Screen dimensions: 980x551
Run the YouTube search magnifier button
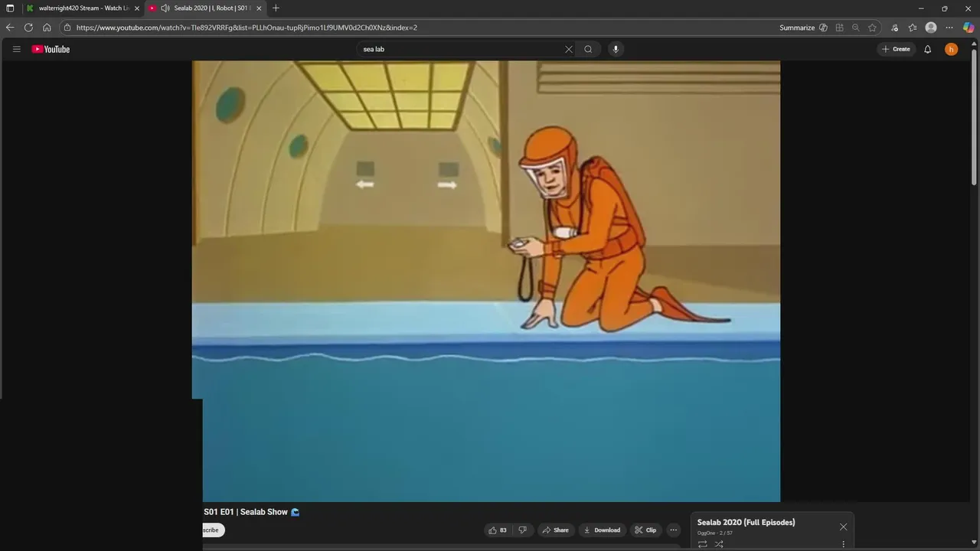tap(588, 49)
